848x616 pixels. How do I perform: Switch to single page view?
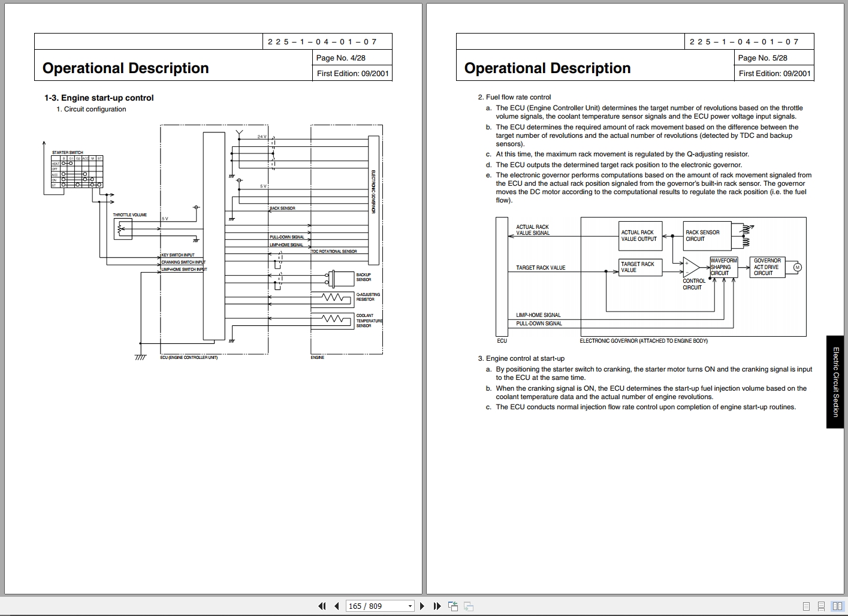click(x=806, y=606)
